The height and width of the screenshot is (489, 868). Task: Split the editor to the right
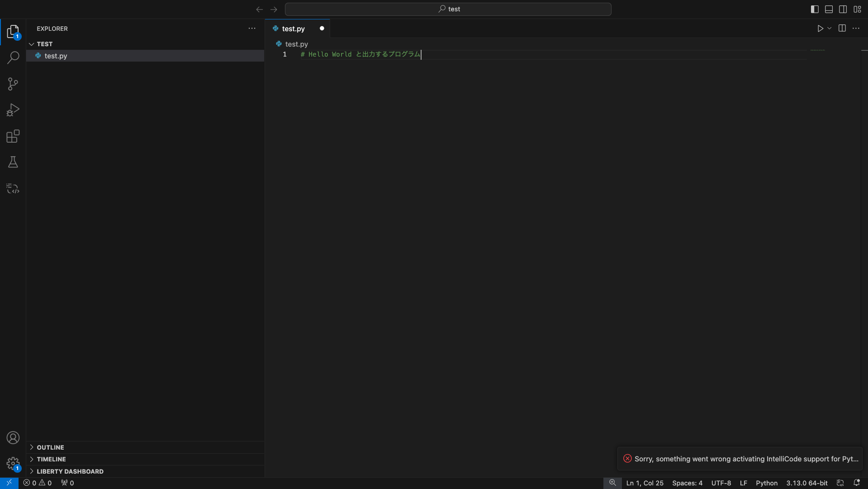[x=842, y=29]
